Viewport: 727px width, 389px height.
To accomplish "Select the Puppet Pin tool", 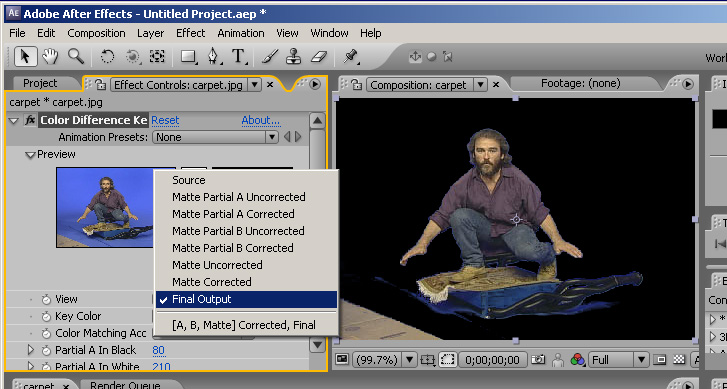I will click(350, 57).
